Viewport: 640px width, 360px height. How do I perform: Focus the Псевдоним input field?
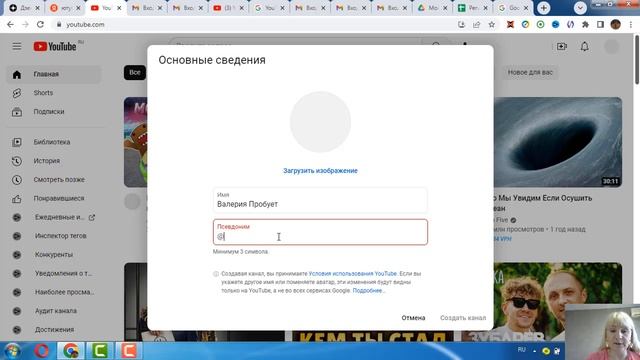[320, 232]
